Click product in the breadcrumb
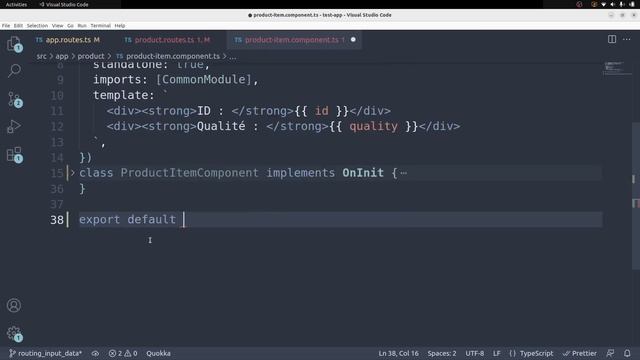 pos(91,56)
